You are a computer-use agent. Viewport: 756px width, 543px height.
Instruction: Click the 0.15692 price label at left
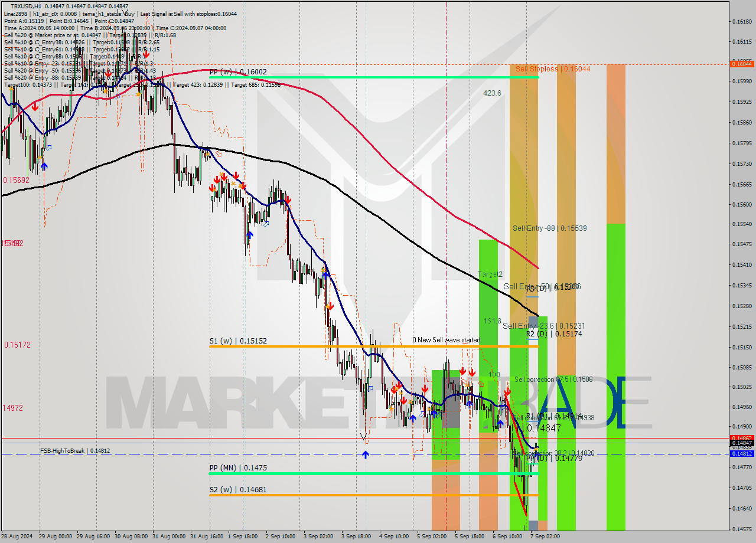pos(16,180)
